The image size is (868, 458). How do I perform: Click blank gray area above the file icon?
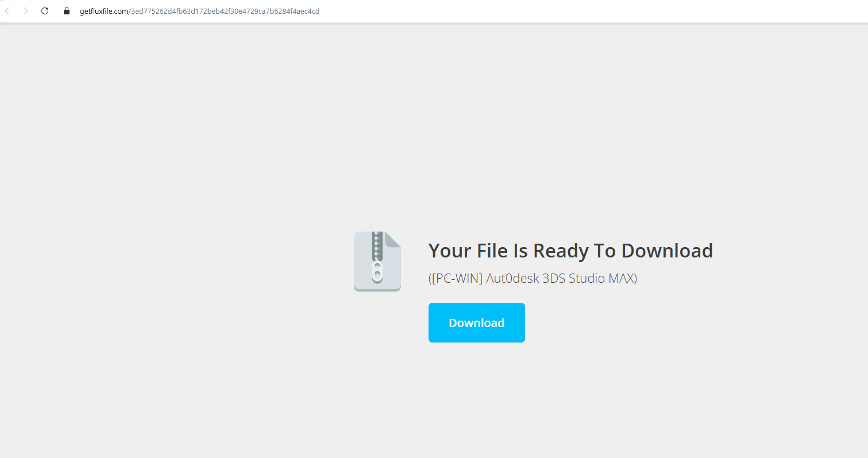coord(377,144)
